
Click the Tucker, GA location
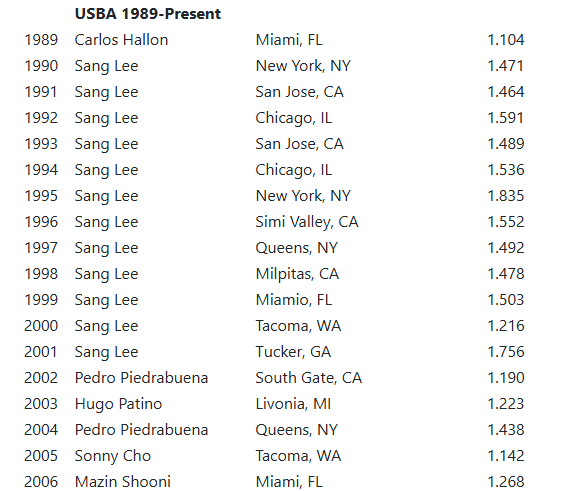[x=293, y=352]
